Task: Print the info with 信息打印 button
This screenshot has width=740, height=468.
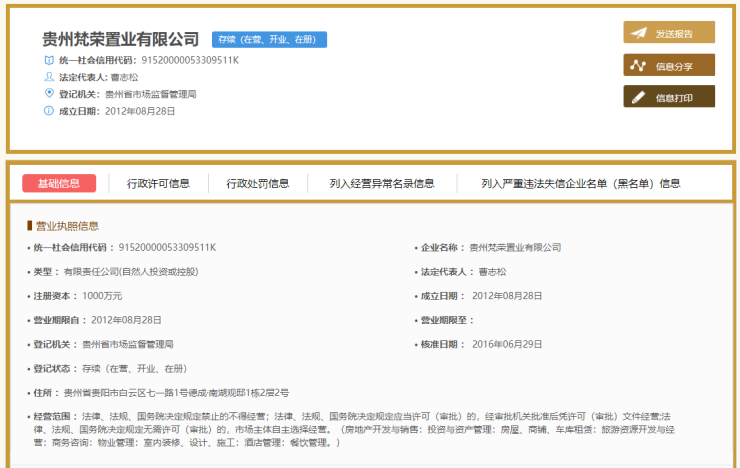Action: (669, 97)
